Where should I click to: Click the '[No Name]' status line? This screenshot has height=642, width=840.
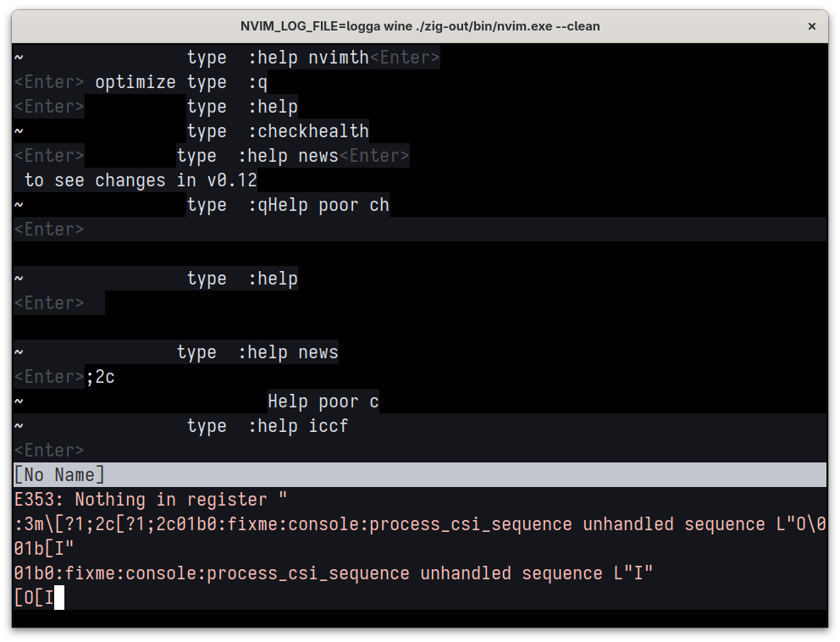click(59, 475)
